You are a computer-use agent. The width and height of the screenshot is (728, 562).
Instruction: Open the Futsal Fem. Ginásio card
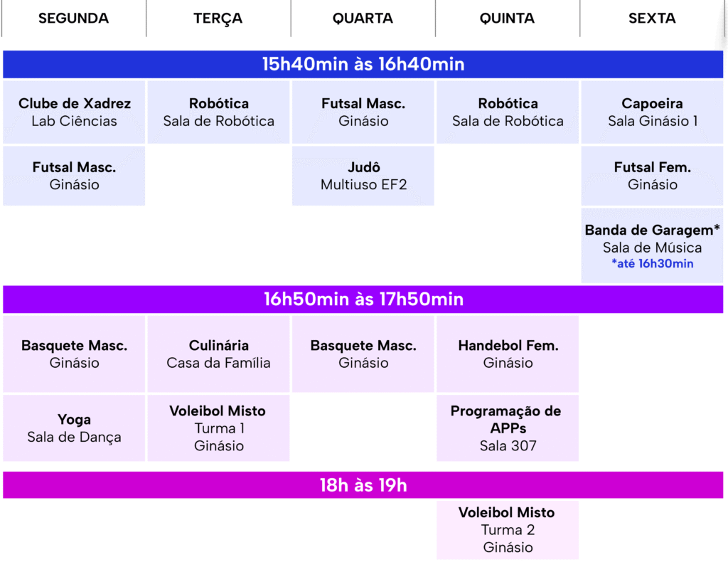click(x=653, y=176)
